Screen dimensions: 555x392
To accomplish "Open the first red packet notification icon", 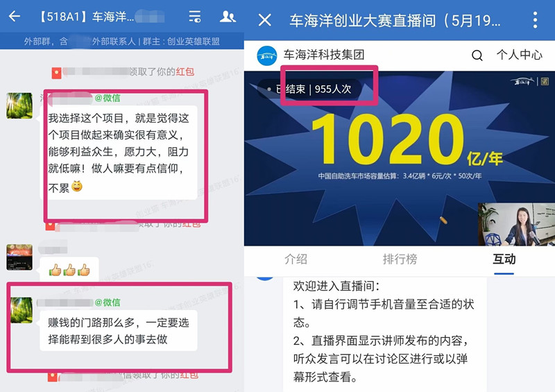I will pos(57,73).
